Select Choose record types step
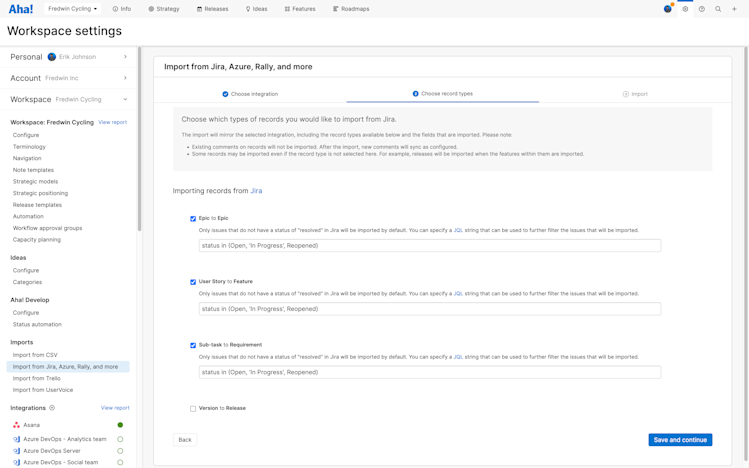The height and width of the screenshot is (468, 749). coord(443,94)
